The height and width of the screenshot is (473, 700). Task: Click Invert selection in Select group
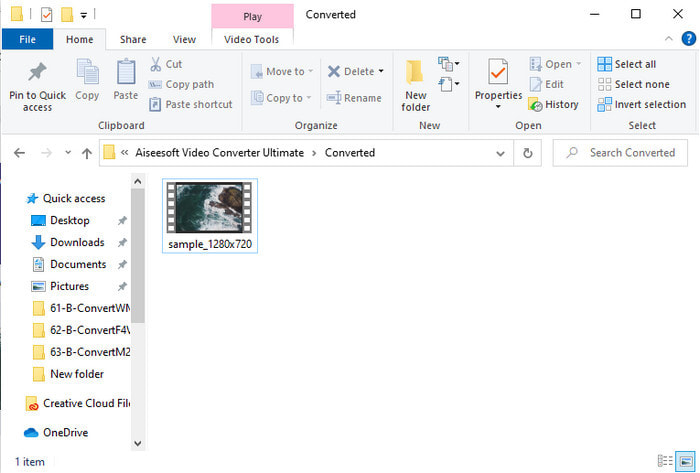pos(641,104)
